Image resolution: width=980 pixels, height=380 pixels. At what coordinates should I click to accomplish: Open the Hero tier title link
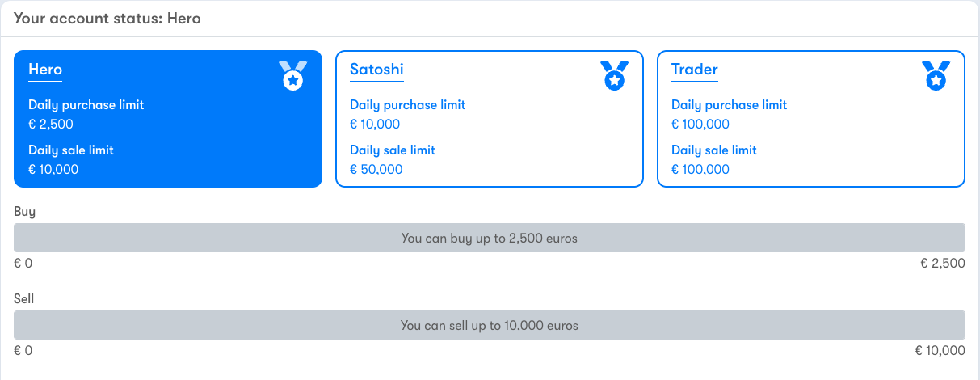click(x=45, y=70)
